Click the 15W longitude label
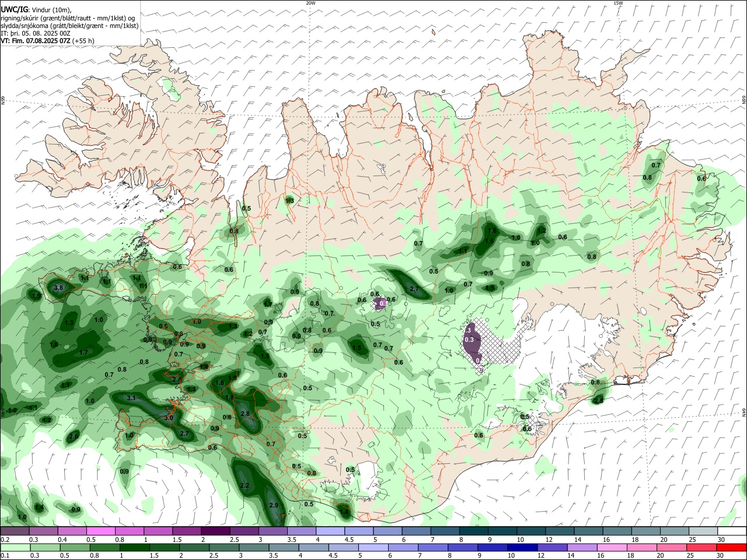The height and width of the screenshot is (560, 747). click(619, 3)
